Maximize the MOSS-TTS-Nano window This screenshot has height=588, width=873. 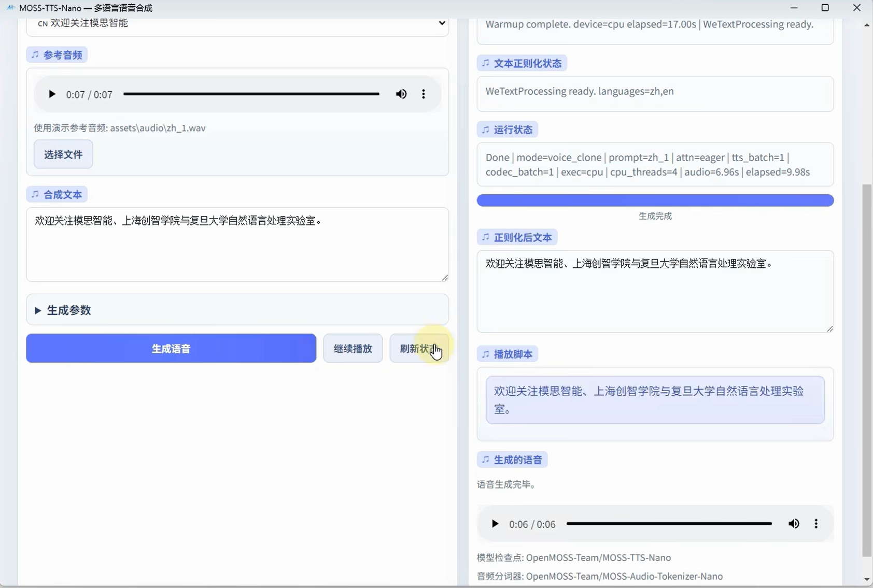[x=825, y=8]
